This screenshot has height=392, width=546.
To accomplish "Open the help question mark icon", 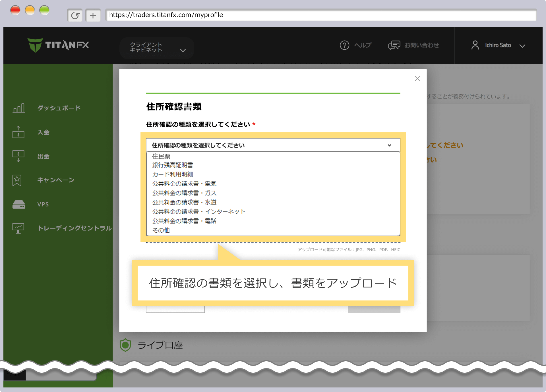I will pos(344,45).
